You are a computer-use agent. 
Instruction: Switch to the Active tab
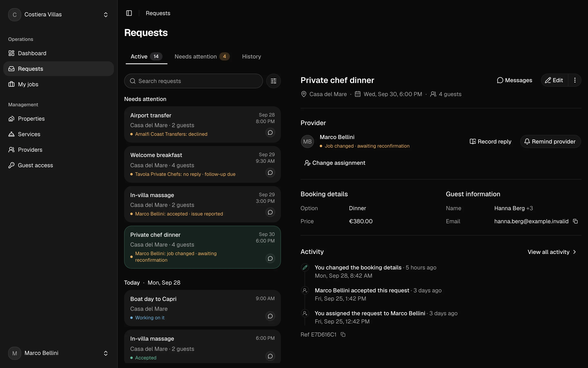coord(146,57)
